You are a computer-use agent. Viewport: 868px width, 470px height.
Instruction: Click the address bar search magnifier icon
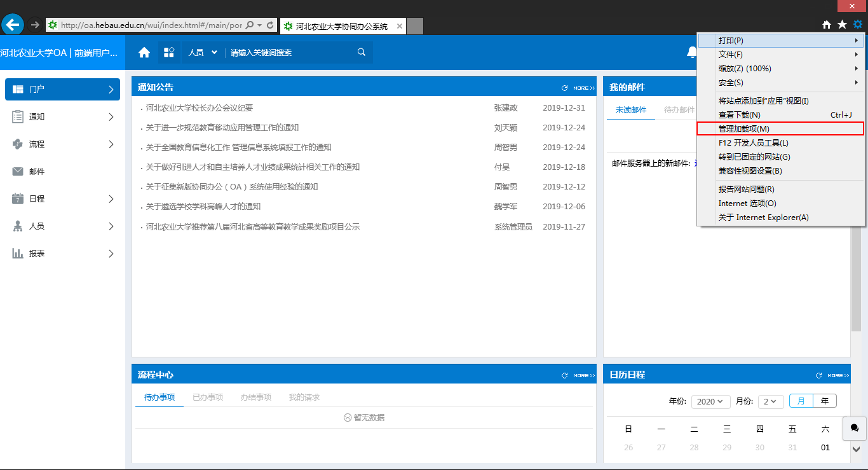tap(249, 25)
